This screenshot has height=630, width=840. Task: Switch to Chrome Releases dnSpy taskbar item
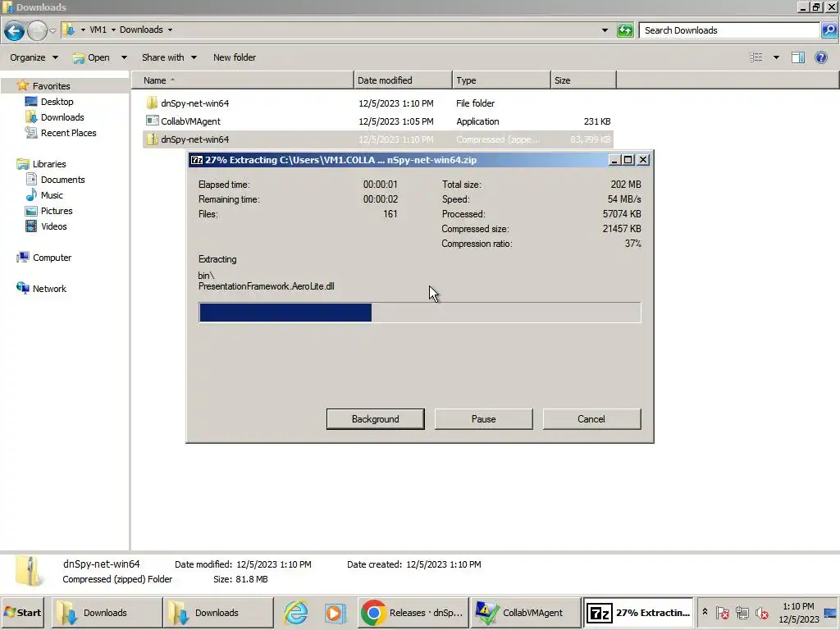[412, 612]
